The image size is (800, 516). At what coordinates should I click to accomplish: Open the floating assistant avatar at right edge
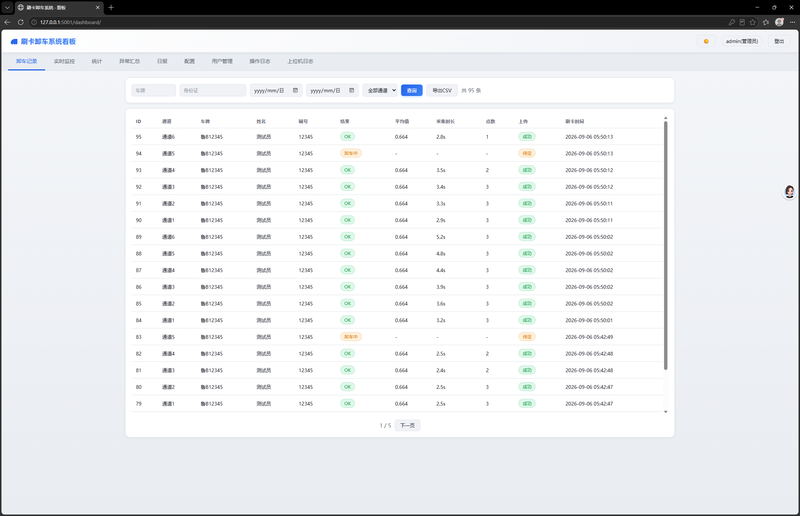[x=789, y=192]
